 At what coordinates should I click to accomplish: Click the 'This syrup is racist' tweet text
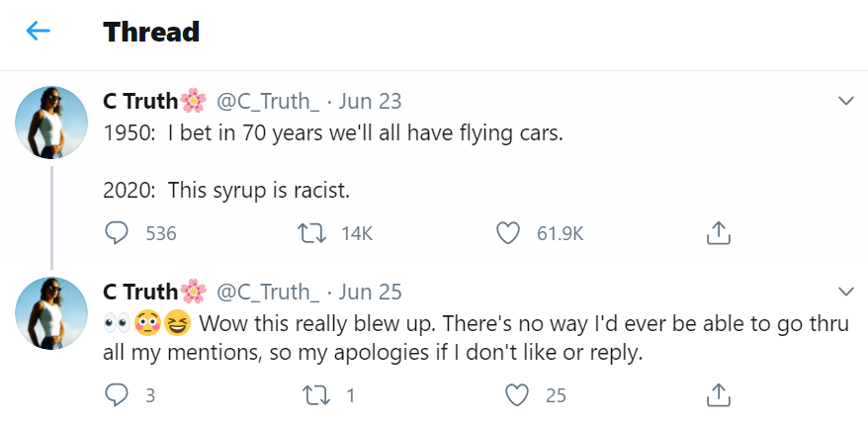(x=226, y=190)
